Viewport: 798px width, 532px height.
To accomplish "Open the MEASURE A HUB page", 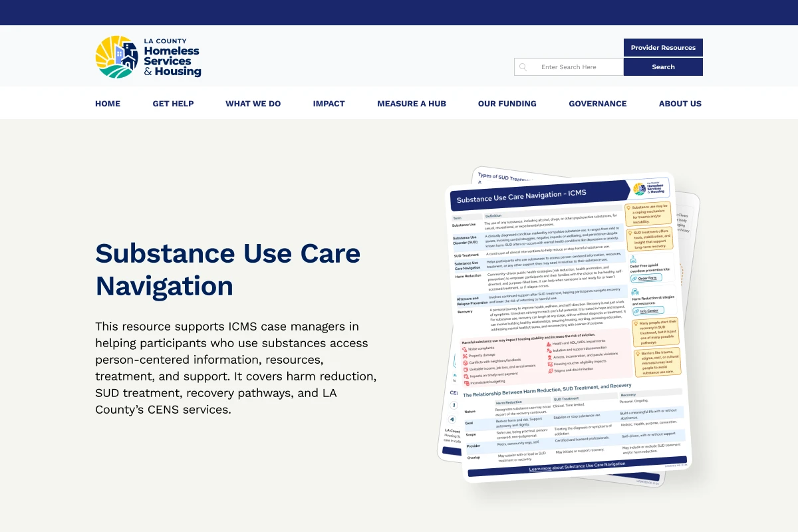I will click(x=411, y=104).
